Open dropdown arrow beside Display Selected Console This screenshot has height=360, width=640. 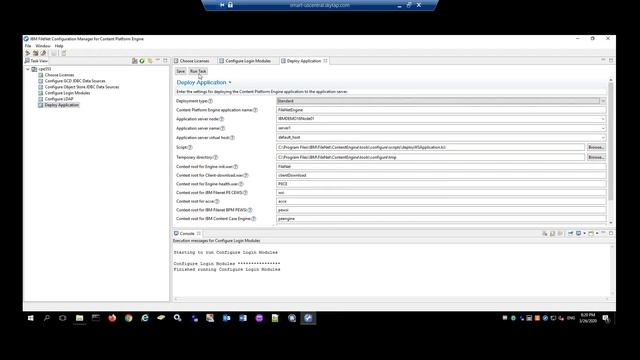click(584, 233)
